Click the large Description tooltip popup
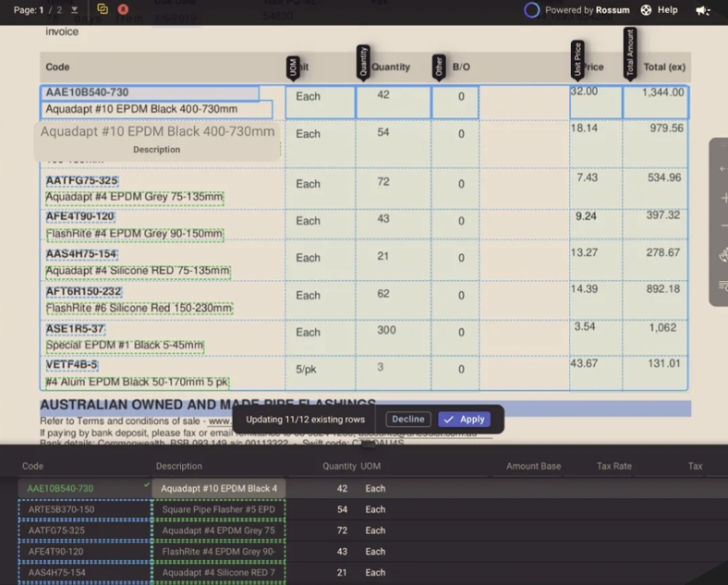 pyautogui.click(x=157, y=140)
